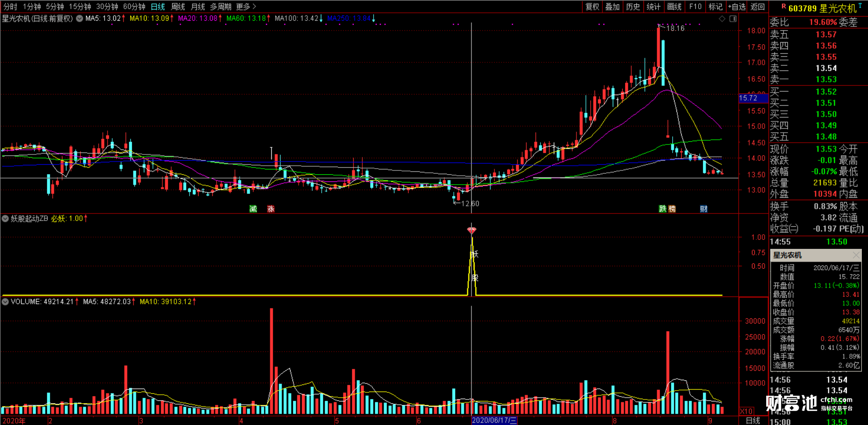Expand the VOLUME indicator dropdown
The image size is (868, 425).
(5, 301)
